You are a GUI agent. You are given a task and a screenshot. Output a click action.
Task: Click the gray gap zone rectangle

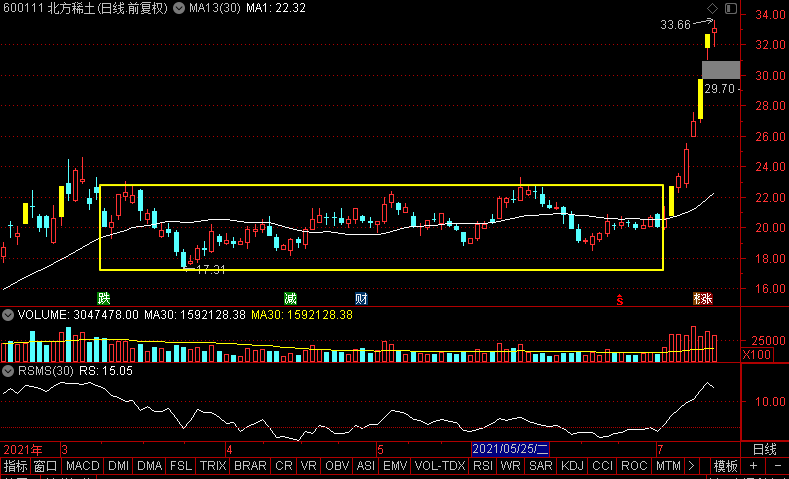pyautogui.click(x=721, y=70)
